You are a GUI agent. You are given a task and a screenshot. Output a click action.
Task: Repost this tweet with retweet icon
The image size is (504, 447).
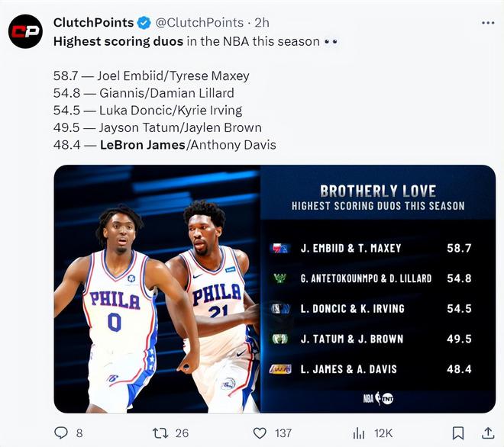click(160, 433)
